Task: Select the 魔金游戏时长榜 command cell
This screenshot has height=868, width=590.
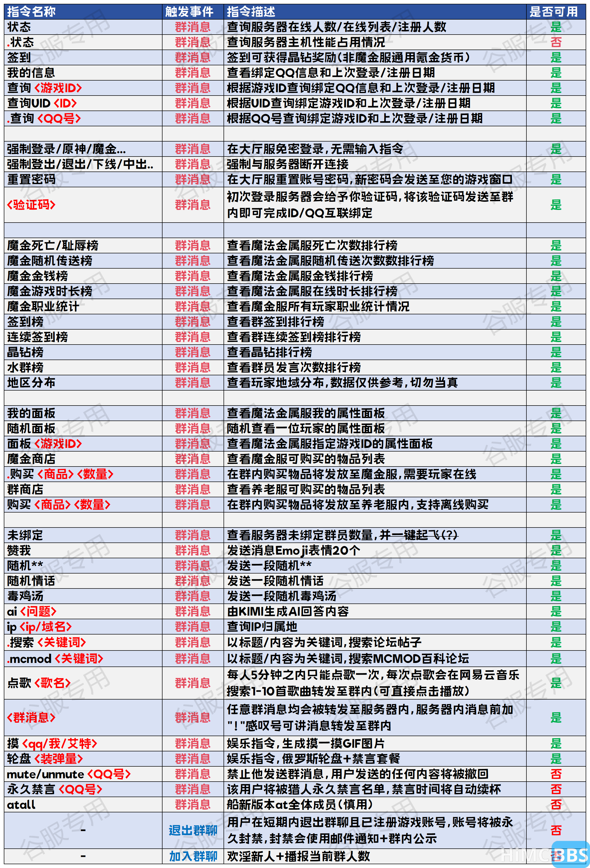Action: pyautogui.click(x=83, y=291)
